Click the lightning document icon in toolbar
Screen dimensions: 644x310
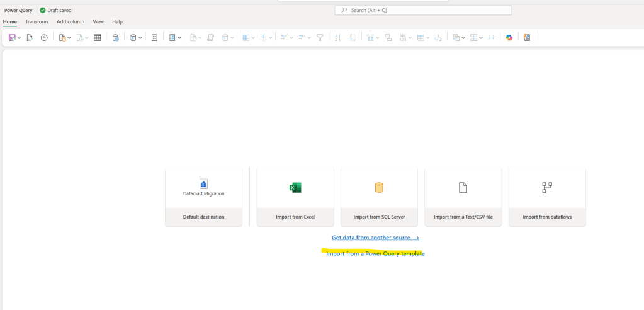tap(527, 37)
